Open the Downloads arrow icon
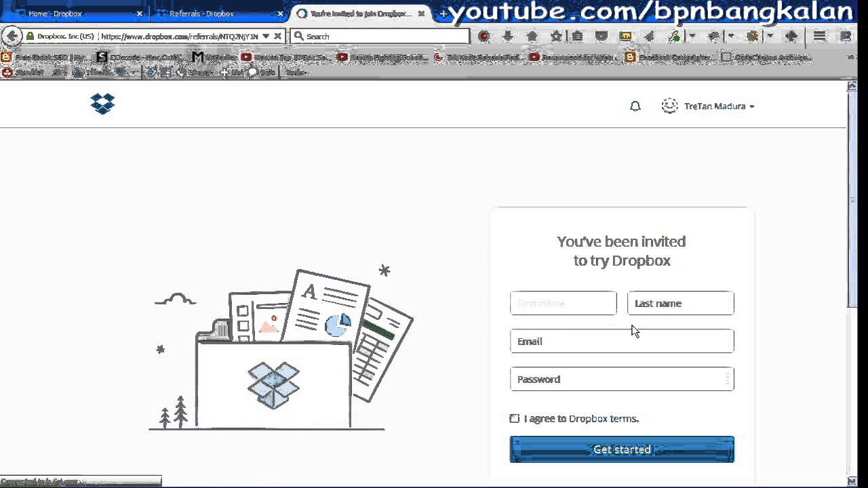This screenshot has height=488, width=868. pyautogui.click(x=508, y=36)
